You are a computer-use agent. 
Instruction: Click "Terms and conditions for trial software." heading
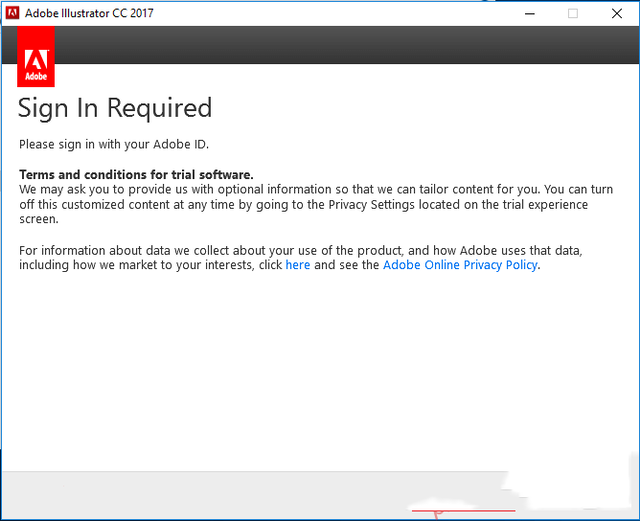pos(136,175)
